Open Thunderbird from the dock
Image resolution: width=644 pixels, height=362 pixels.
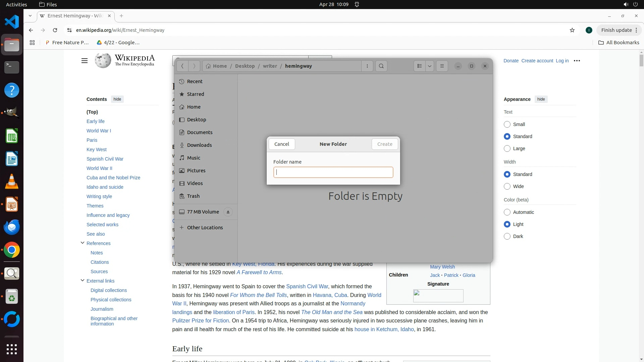(12, 227)
